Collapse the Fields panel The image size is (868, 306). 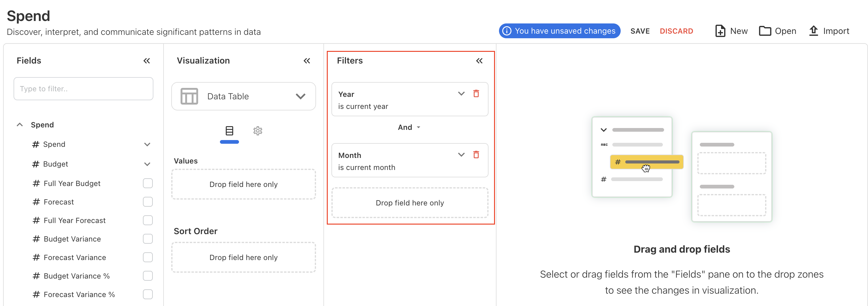pos(147,61)
